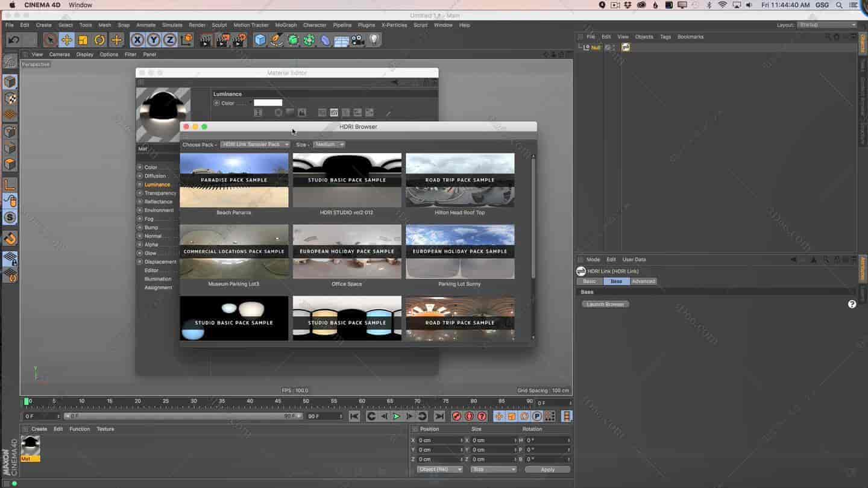Select the Move tool in the toolbar
Image resolution: width=868 pixels, height=488 pixels.
click(68, 40)
